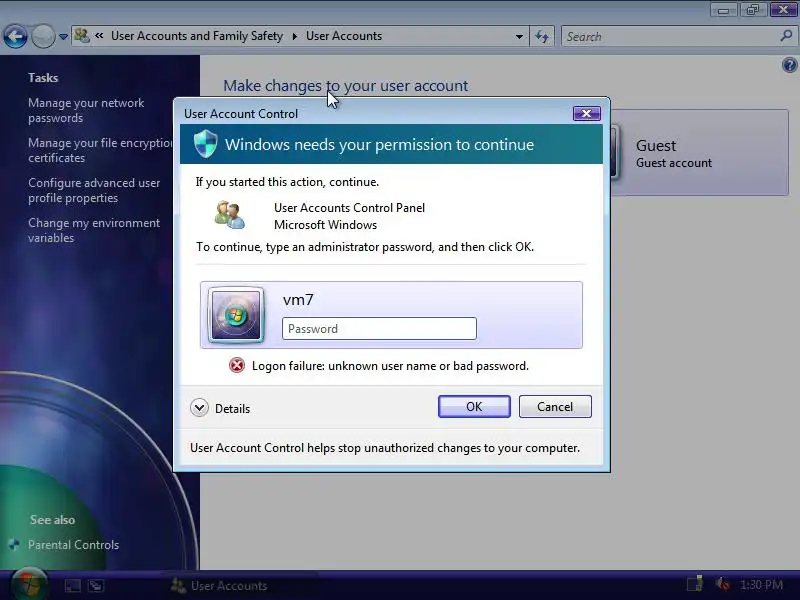Open Help with the blue question icon
The image size is (800, 600).
[789, 65]
